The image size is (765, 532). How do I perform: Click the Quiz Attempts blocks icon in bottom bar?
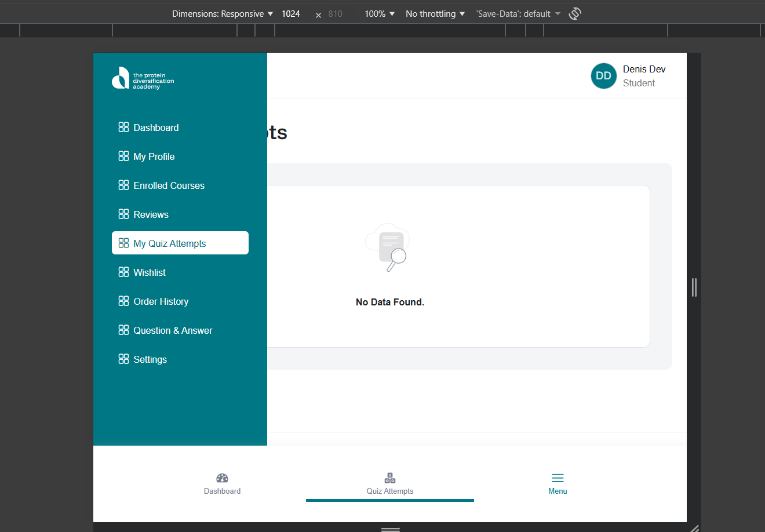click(390, 478)
